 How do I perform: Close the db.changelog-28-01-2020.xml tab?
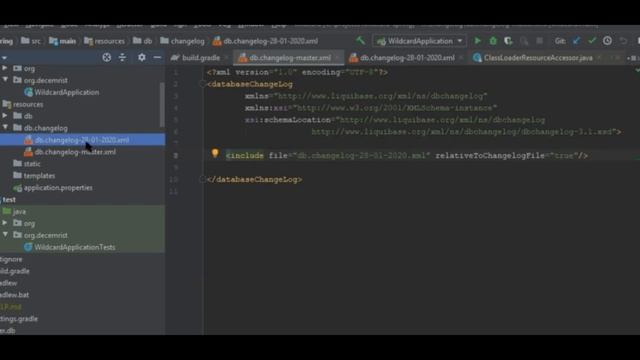pyautogui.click(x=462, y=58)
